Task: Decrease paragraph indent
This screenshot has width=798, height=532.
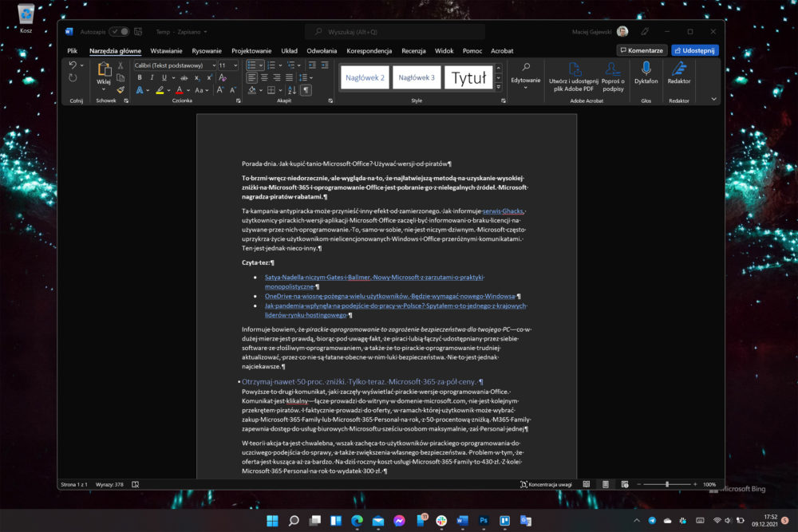Action: coord(312,65)
